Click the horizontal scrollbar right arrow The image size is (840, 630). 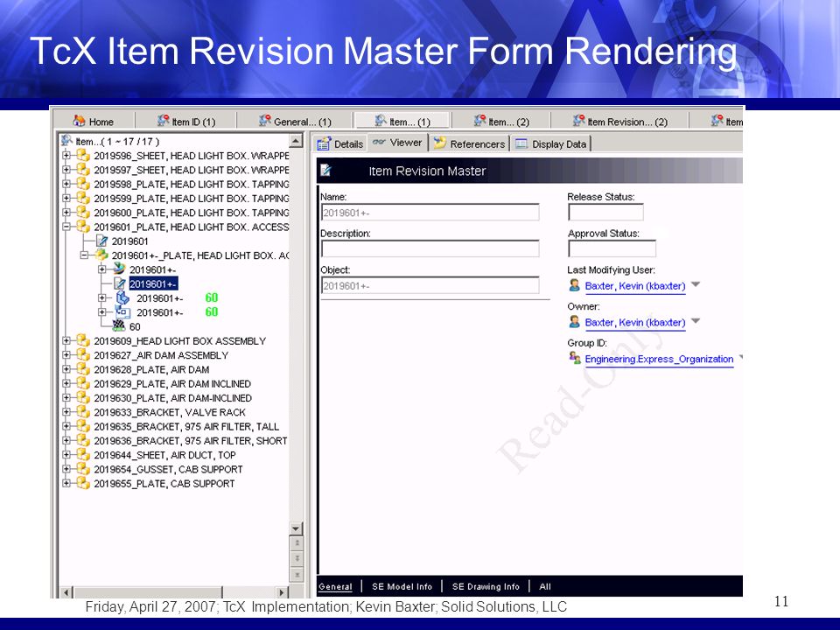tap(282, 592)
